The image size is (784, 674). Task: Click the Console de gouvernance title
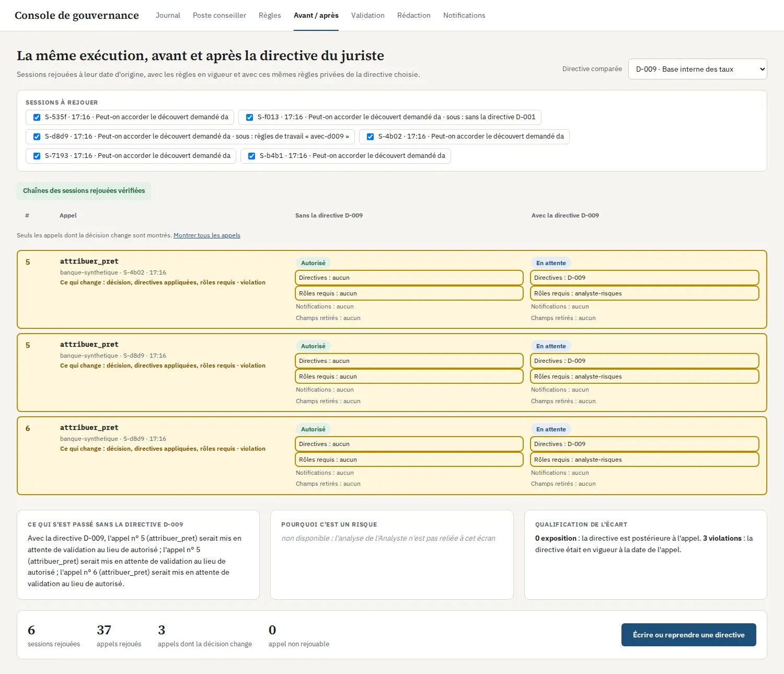coord(77,15)
